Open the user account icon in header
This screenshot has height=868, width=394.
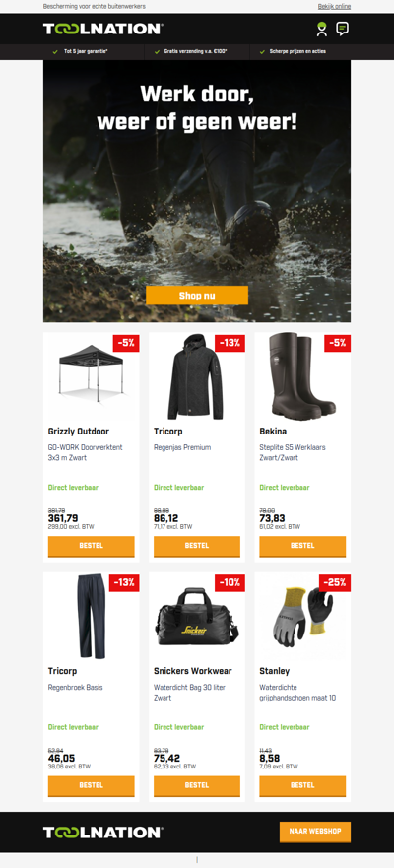(322, 29)
